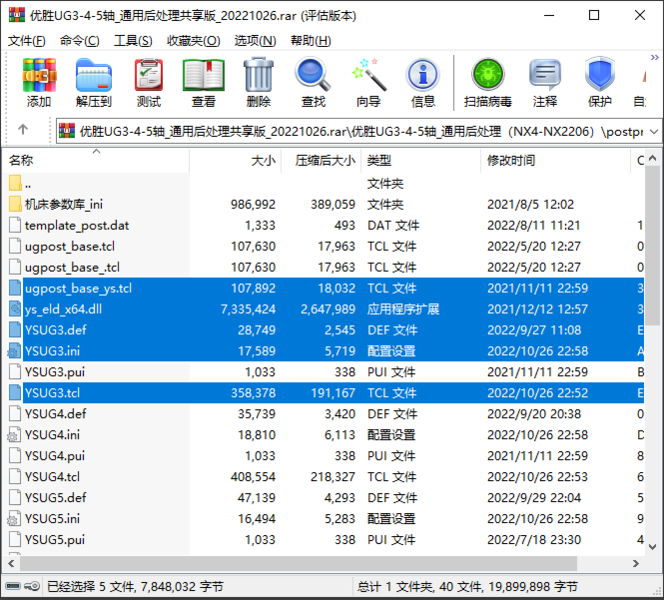Open the Favorites (收藏夹) menu
The image size is (664, 600).
point(193,41)
